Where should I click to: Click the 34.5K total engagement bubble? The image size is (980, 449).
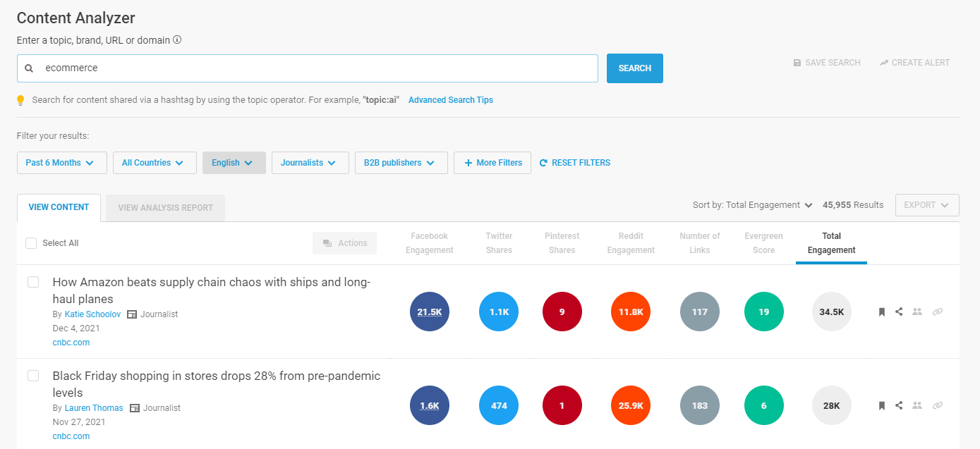(832, 312)
